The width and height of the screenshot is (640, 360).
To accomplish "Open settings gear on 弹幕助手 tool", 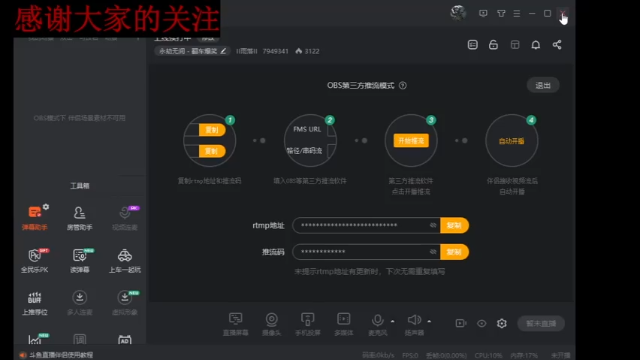I will (x=46, y=207).
